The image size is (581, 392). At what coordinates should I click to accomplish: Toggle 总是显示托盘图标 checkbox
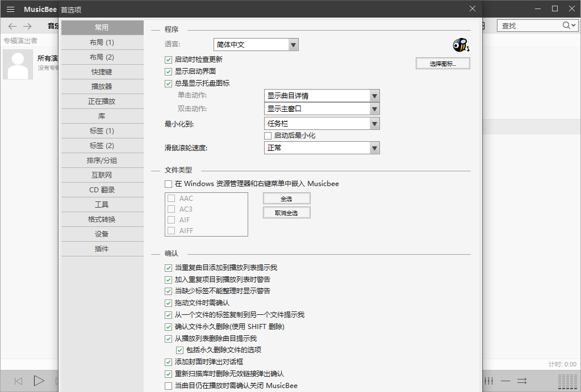click(168, 83)
